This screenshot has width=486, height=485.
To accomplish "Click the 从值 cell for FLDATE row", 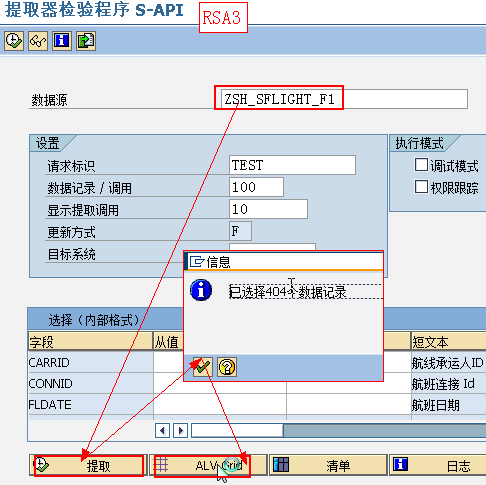I will pyautogui.click(x=220, y=404).
